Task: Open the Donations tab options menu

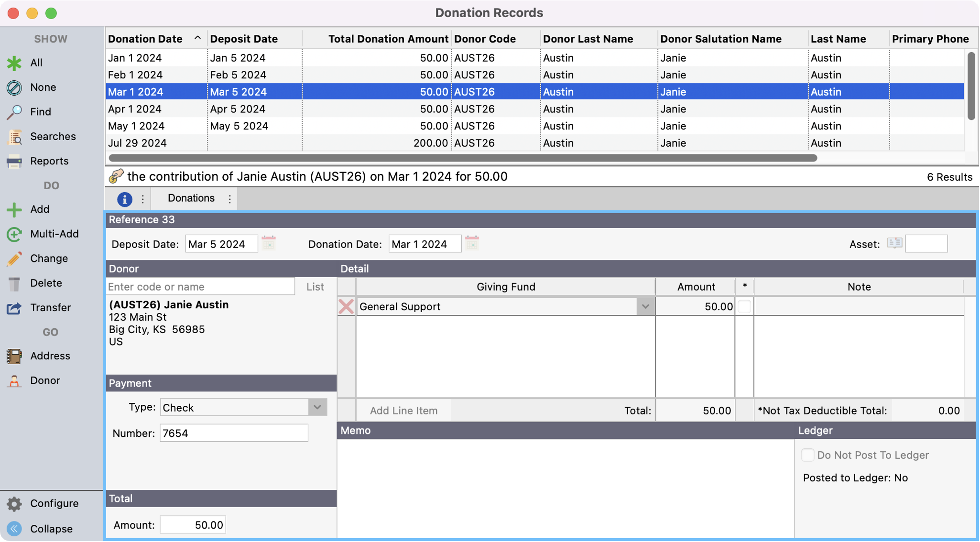Action: pyautogui.click(x=230, y=199)
